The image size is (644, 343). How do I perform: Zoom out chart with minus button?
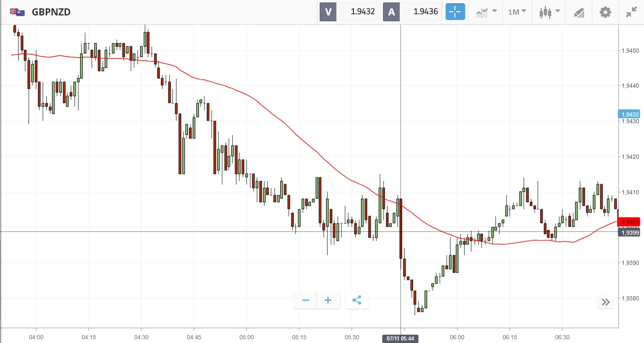(x=306, y=300)
